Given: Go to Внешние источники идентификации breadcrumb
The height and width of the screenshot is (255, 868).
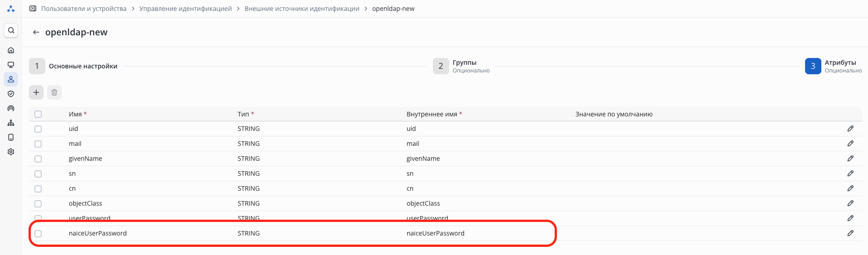Looking at the screenshot, I should click(302, 9).
